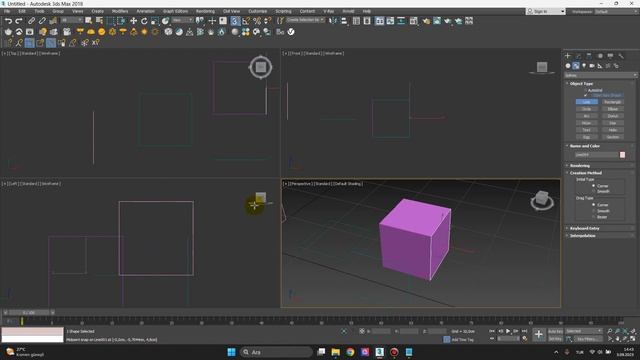Click the Percent Snap icon
The image size is (640, 360).
pyautogui.click(x=257, y=21)
